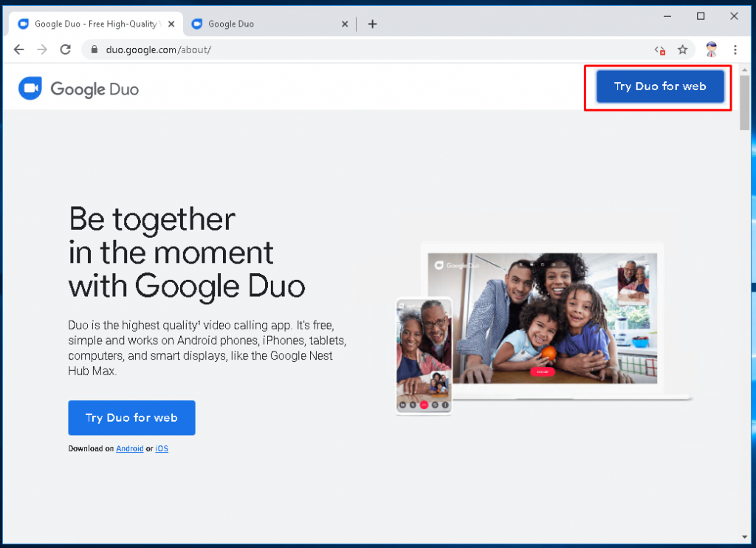
Task: Click the page scrollbar thumb
Action: [x=745, y=102]
